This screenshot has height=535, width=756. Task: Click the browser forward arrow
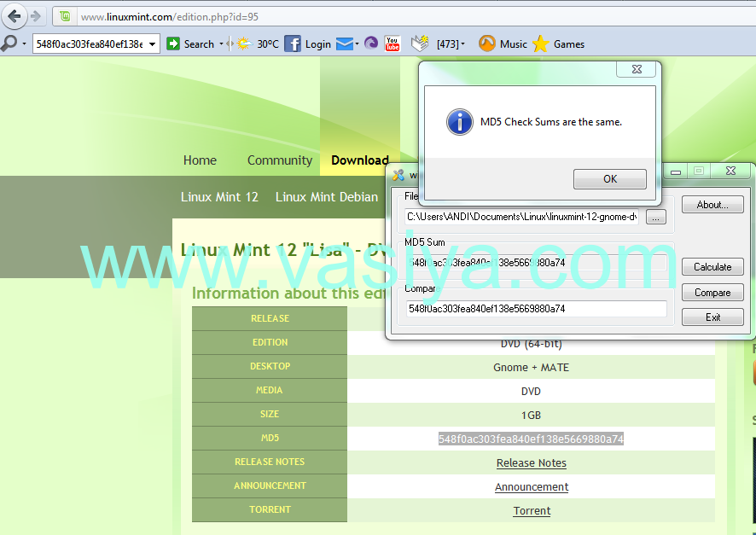tap(36, 16)
